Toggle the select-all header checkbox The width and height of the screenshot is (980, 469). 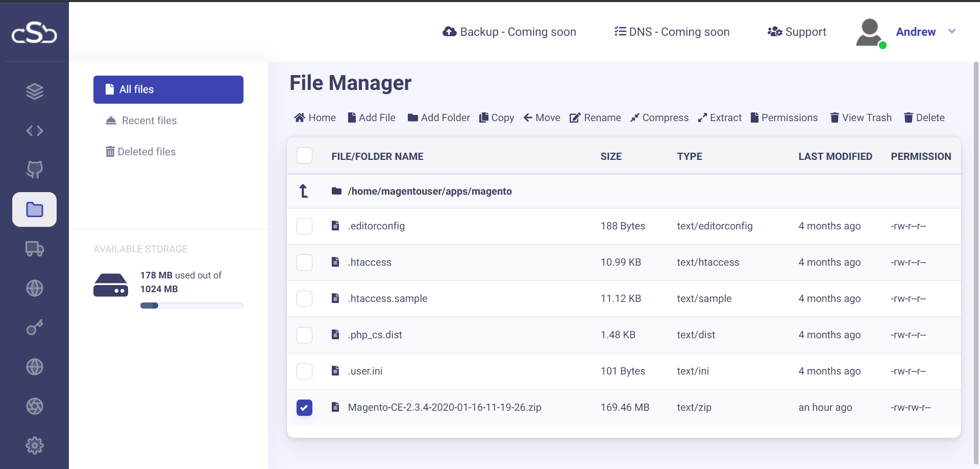(304, 156)
